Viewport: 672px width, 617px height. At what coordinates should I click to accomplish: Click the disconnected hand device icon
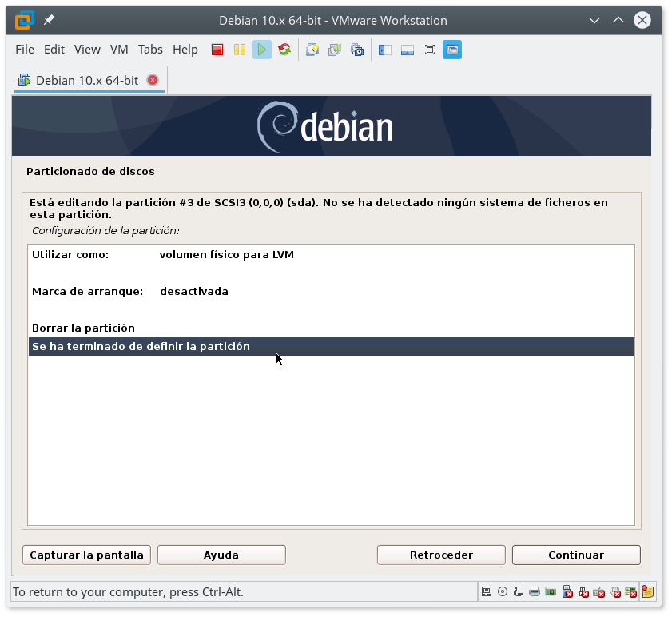click(615, 592)
